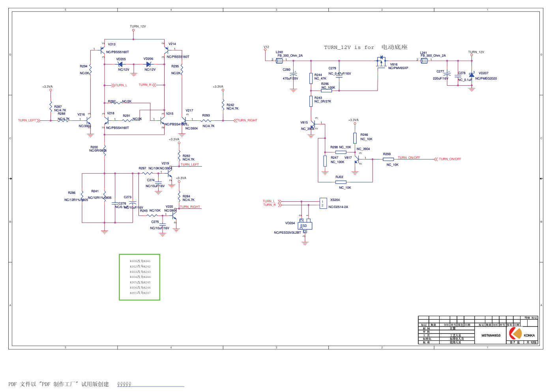The image size is (554, 392).
Task: Click the V213 transistor label
Action: pyautogui.click(x=112, y=44)
